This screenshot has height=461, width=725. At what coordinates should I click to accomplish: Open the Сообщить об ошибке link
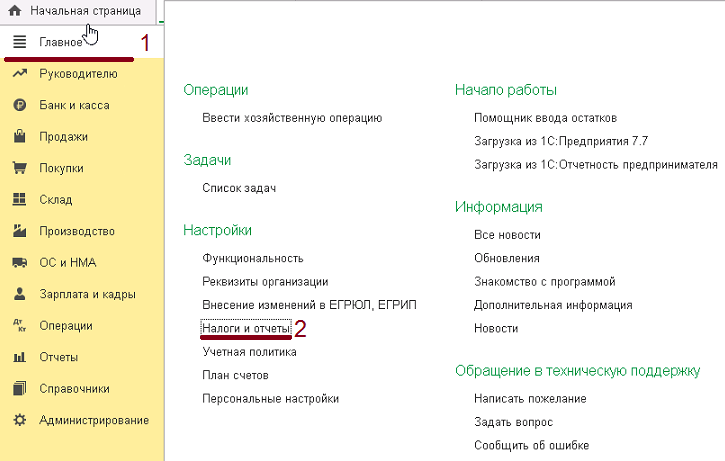click(532, 445)
